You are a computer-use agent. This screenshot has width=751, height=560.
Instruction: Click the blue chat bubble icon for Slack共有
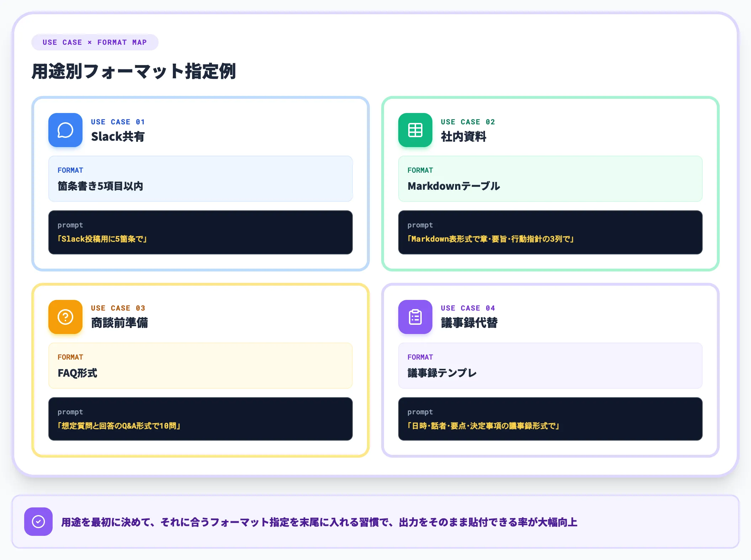[x=65, y=130]
